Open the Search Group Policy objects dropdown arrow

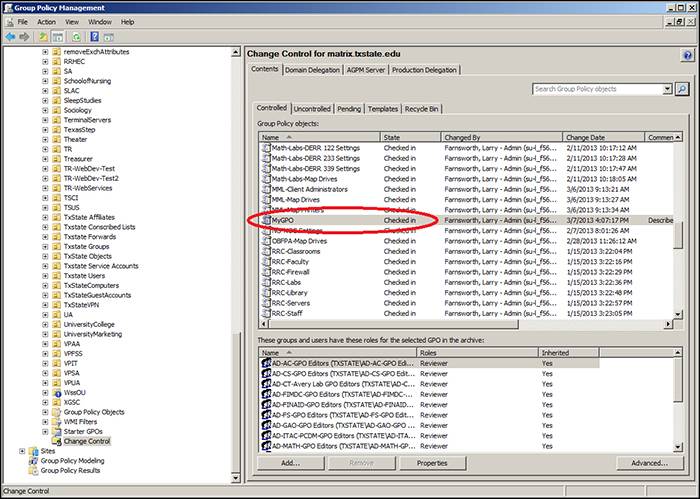coord(667,89)
